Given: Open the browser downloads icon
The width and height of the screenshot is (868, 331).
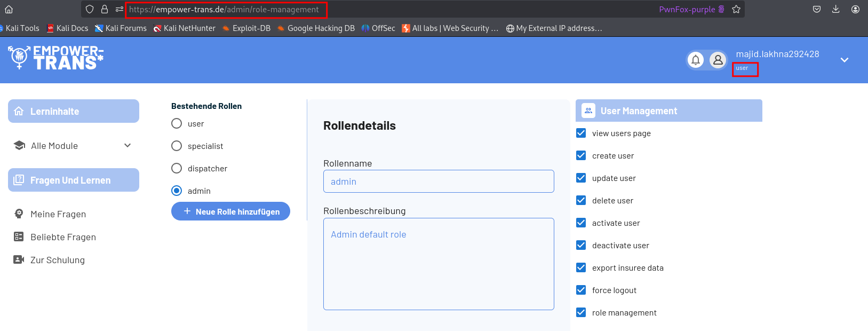Looking at the screenshot, I should tap(836, 9).
